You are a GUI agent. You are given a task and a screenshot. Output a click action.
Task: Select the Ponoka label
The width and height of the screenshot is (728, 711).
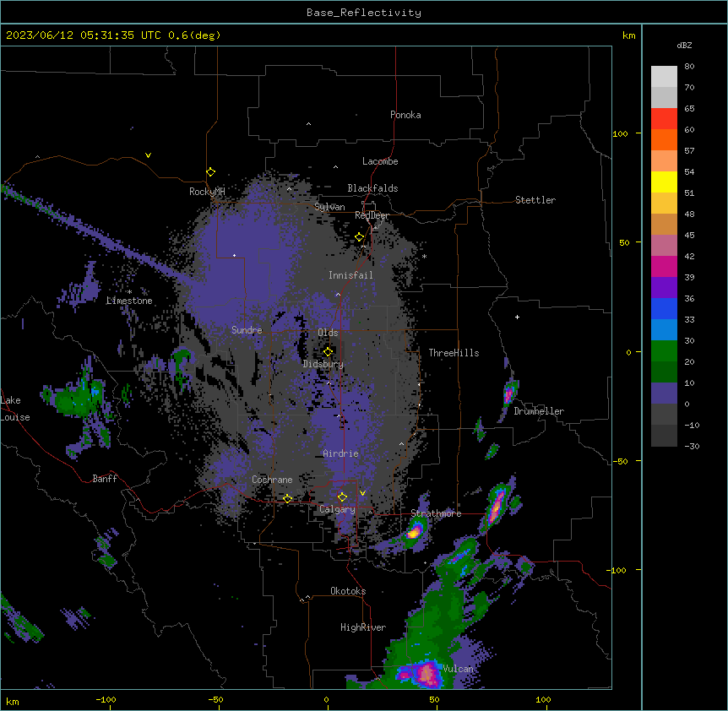(405, 115)
